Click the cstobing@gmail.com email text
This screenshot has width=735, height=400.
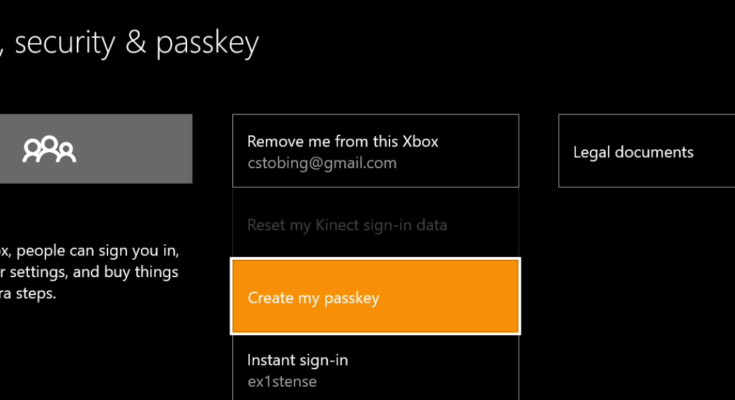tap(322, 162)
